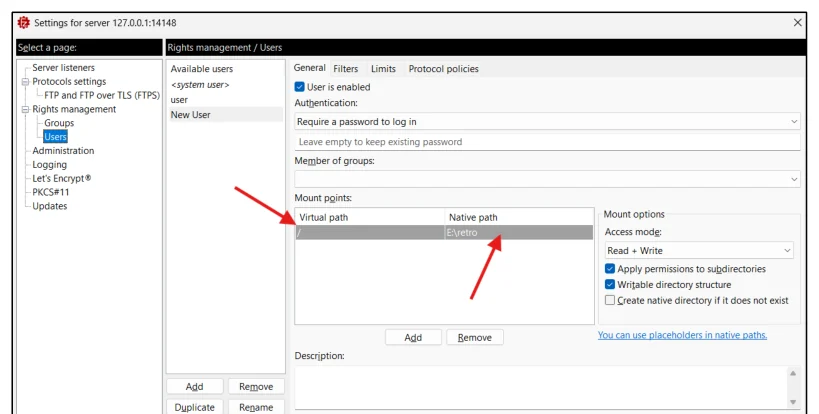
Task: Click the Remove button under mount points
Action: [x=475, y=337]
